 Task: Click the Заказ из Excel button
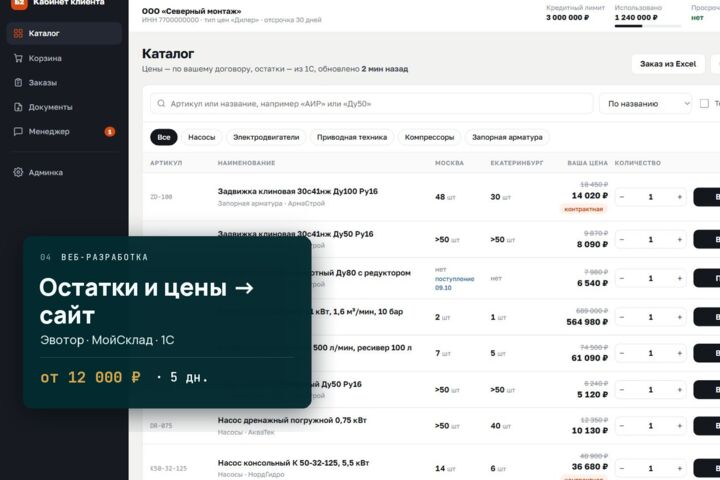point(668,64)
